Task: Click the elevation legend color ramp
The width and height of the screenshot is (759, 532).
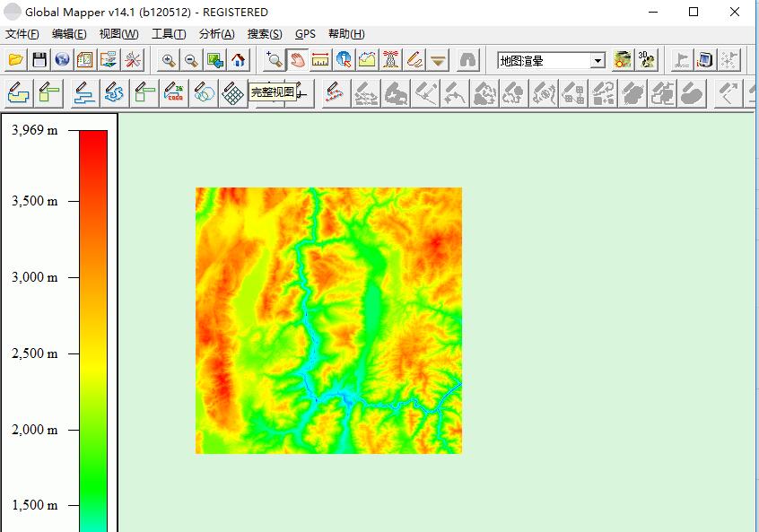Action: click(93, 331)
